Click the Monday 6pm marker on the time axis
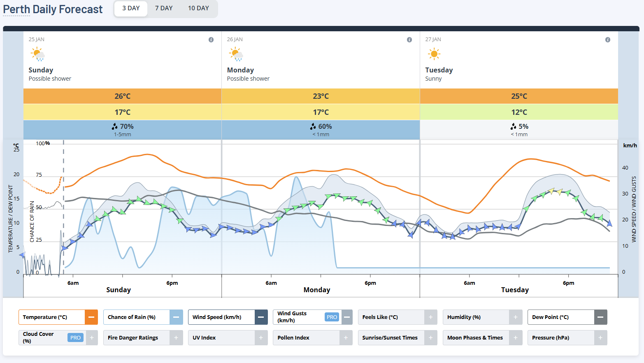Image resolution: width=644 pixels, height=363 pixels. click(370, 283)
